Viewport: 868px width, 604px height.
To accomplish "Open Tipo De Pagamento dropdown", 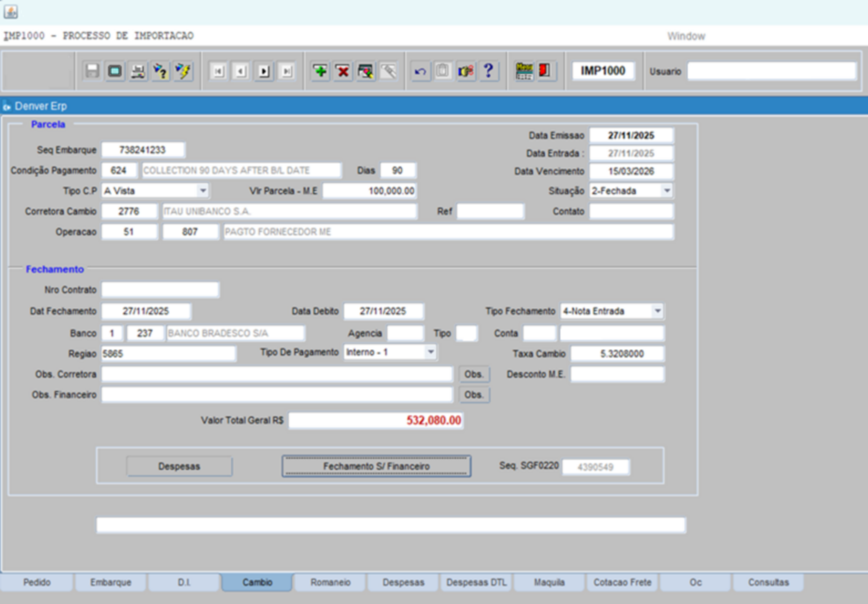I will (x=430, y=352).
